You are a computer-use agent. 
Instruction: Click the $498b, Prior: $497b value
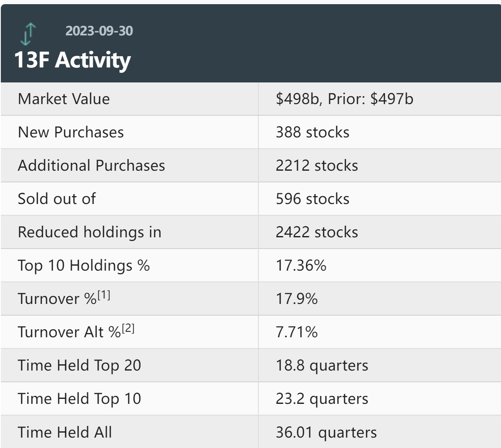coord(344,99)
